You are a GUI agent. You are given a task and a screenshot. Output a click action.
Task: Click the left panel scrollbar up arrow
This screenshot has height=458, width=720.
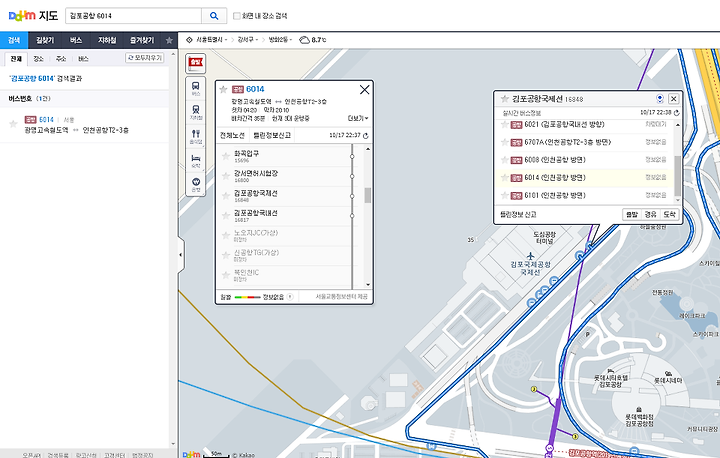173,54
